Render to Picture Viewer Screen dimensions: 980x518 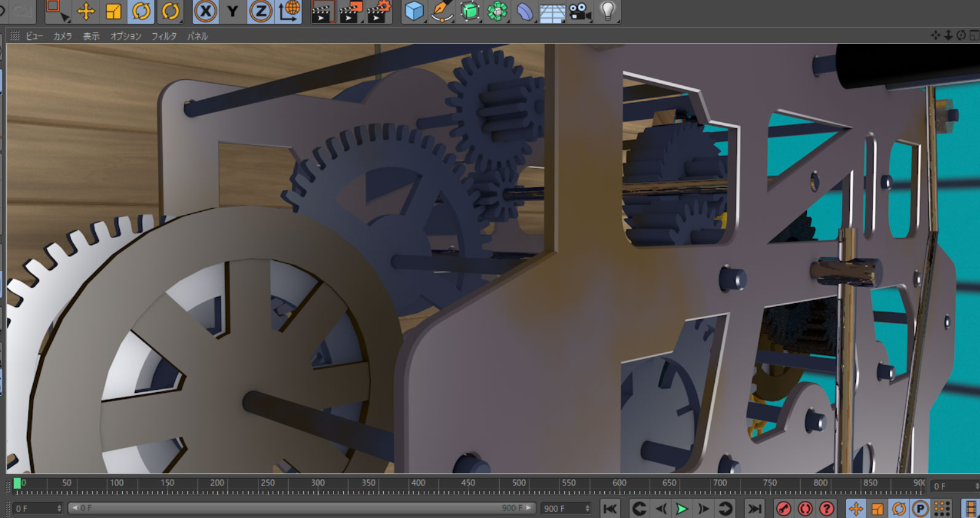click(351, 11)
